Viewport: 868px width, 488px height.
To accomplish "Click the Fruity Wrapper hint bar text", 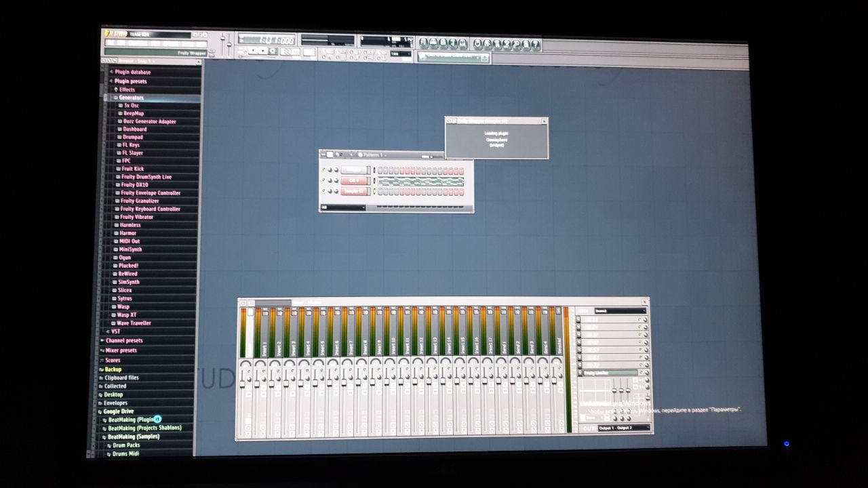I will [x=191, y=52].
